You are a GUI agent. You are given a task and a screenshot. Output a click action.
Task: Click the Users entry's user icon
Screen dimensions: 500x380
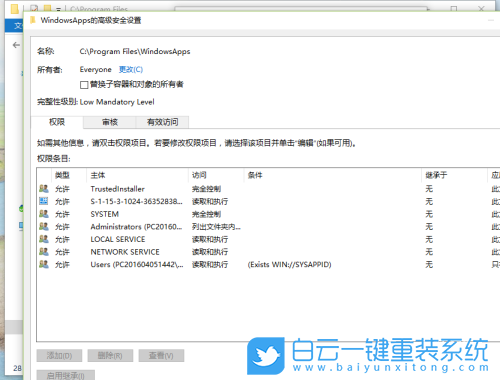click(x=44, y=264)
